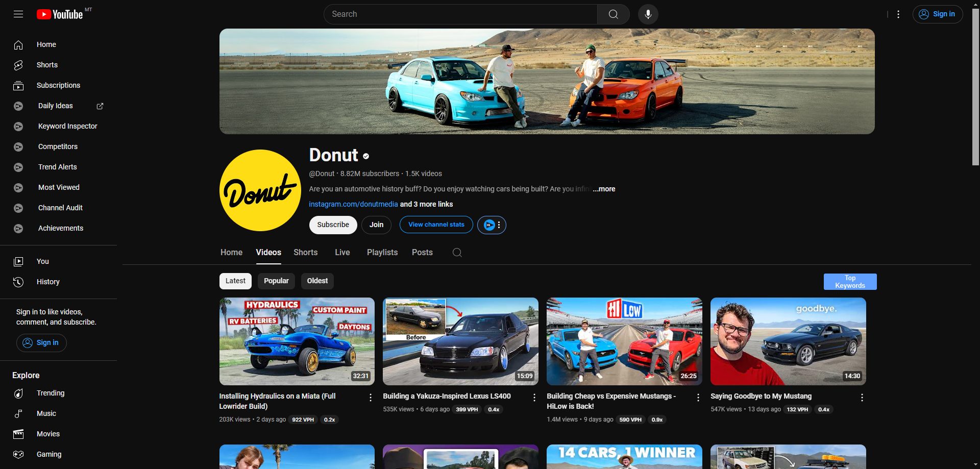Click the search magnifier button
The height and width of the screenshot is (469, 980).
coord(614,14)
